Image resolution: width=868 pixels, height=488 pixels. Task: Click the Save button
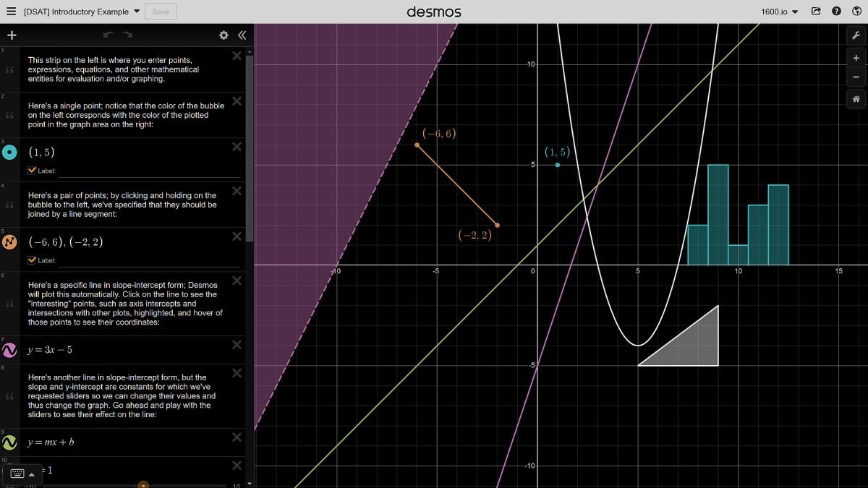[x=160, y=11]
